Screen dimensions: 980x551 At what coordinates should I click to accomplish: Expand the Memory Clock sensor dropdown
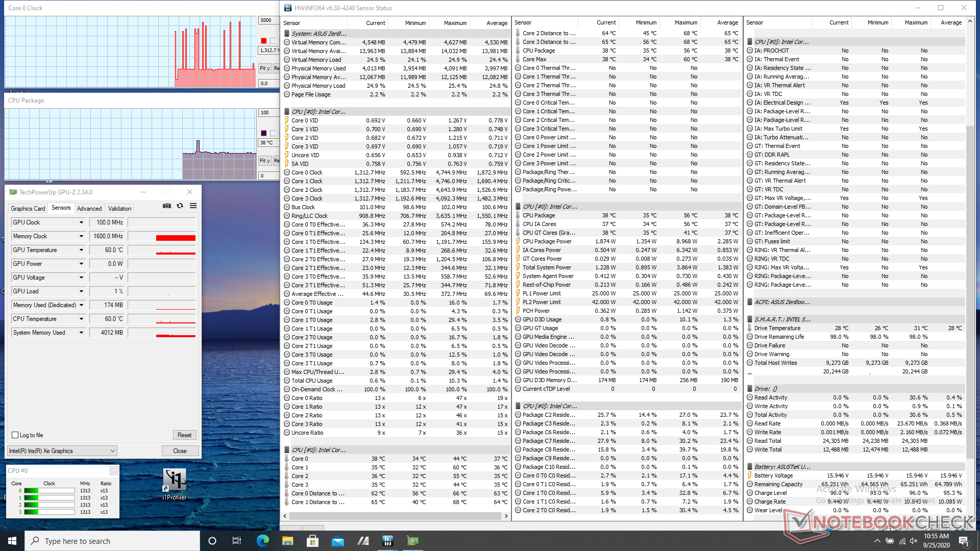[81, 236]
